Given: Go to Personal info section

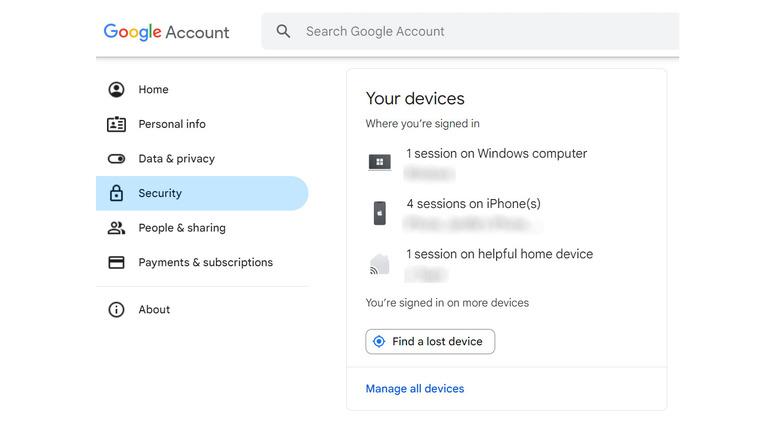Looking at the screenshot, I should click(x=172, y=124).
